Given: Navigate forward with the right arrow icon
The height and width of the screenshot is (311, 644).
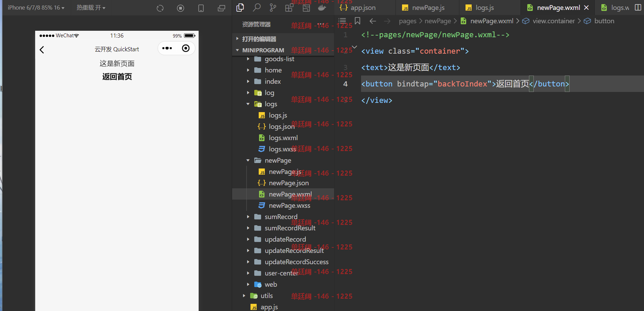Looking at the screenshot, I should pos(387,21).
